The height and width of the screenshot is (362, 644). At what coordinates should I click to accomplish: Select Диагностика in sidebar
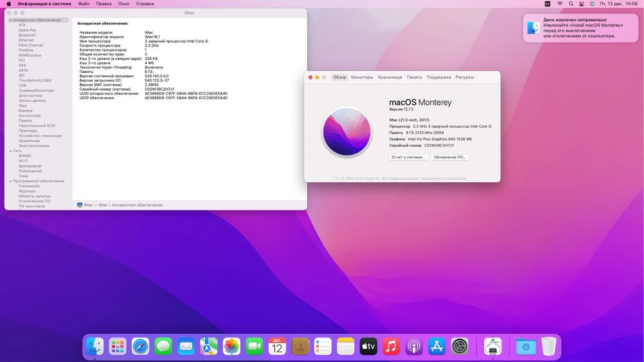(30, 96)
